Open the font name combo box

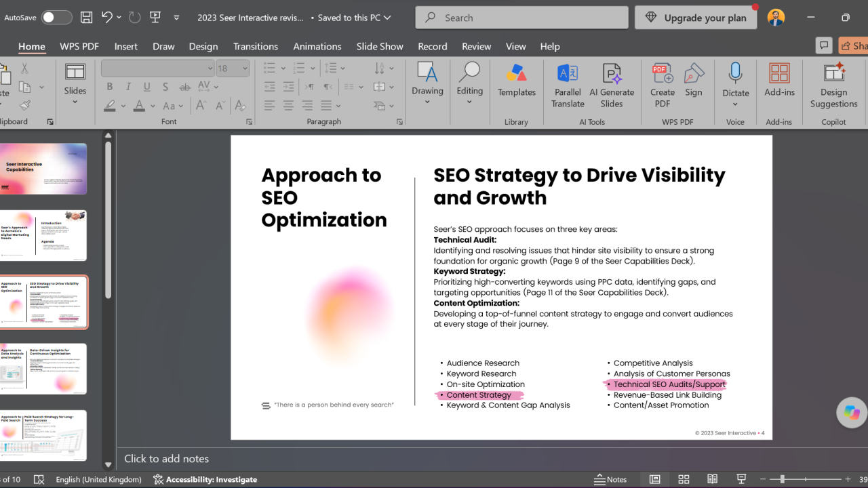(157, 68)
